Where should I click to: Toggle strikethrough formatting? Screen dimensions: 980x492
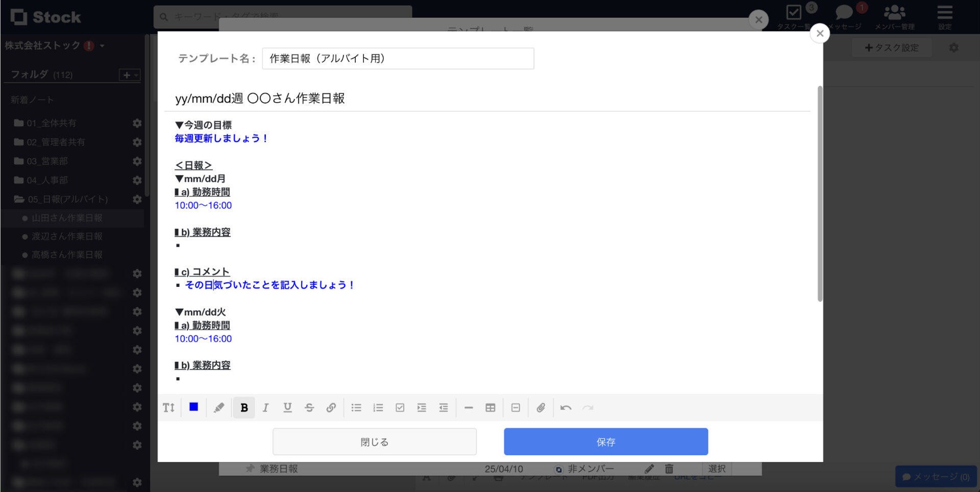[x=309, y=408]
